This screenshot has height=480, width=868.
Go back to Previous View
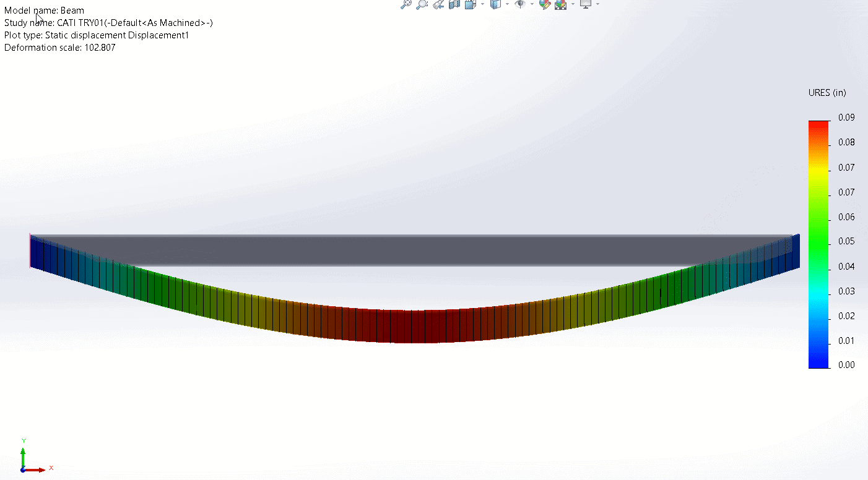(438, 4)
